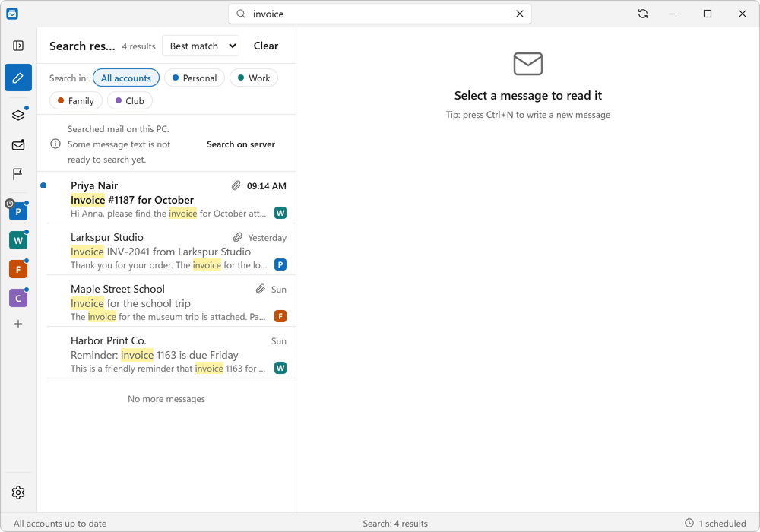Image resolution: width=760 pixels, height=532 pixels.
Task: Click the invoice search field
Action: [x=379, y=14]
